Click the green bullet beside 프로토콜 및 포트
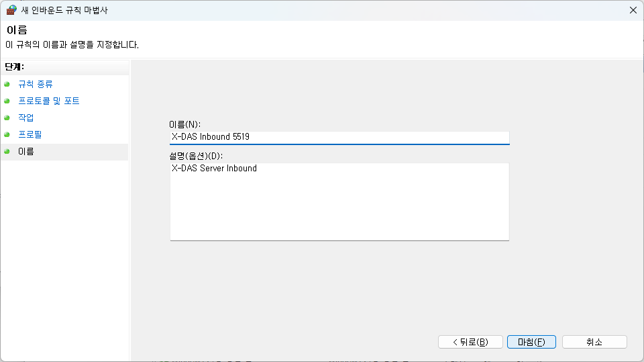 (x=7, y=101)
